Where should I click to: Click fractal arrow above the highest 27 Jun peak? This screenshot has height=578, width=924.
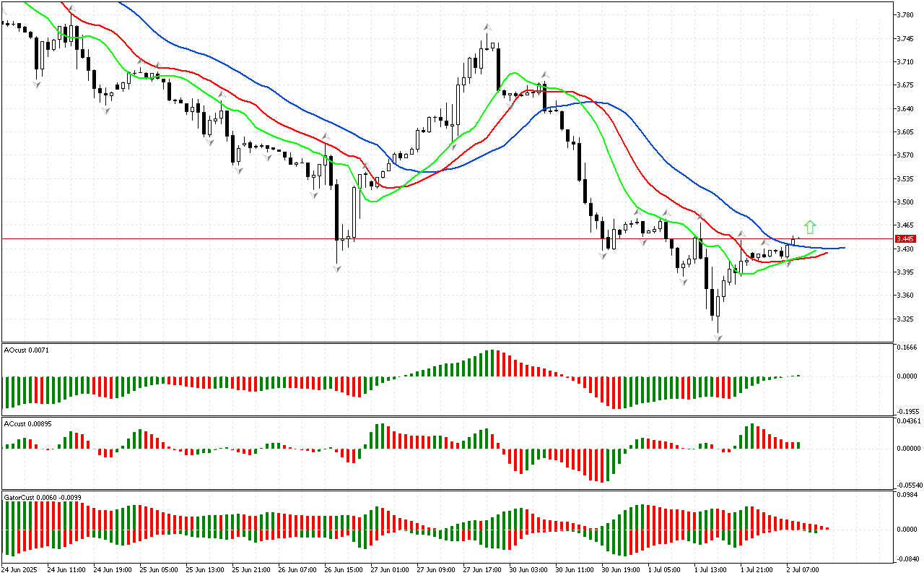point(488,27)
